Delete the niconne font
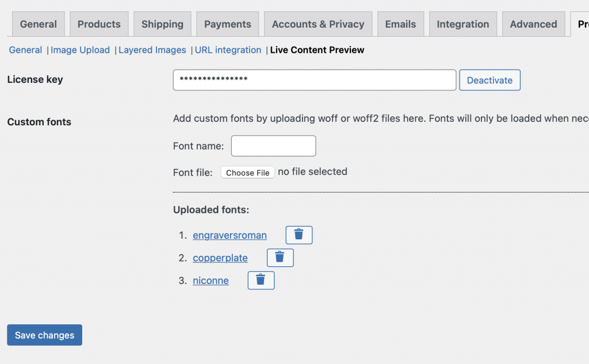The width and height of the screenshot is (589, 364). point(261,280)
